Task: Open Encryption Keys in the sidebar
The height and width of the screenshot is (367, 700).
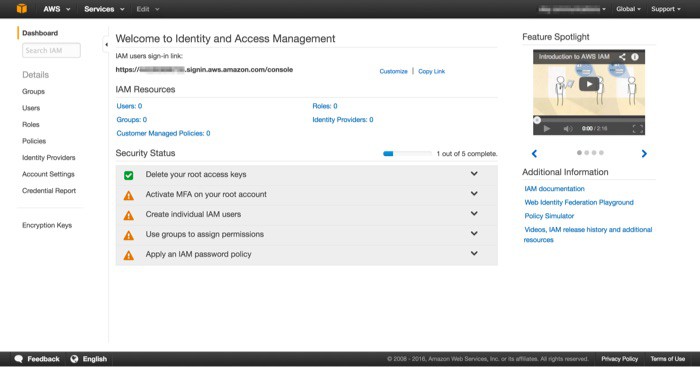Action: 47,225
